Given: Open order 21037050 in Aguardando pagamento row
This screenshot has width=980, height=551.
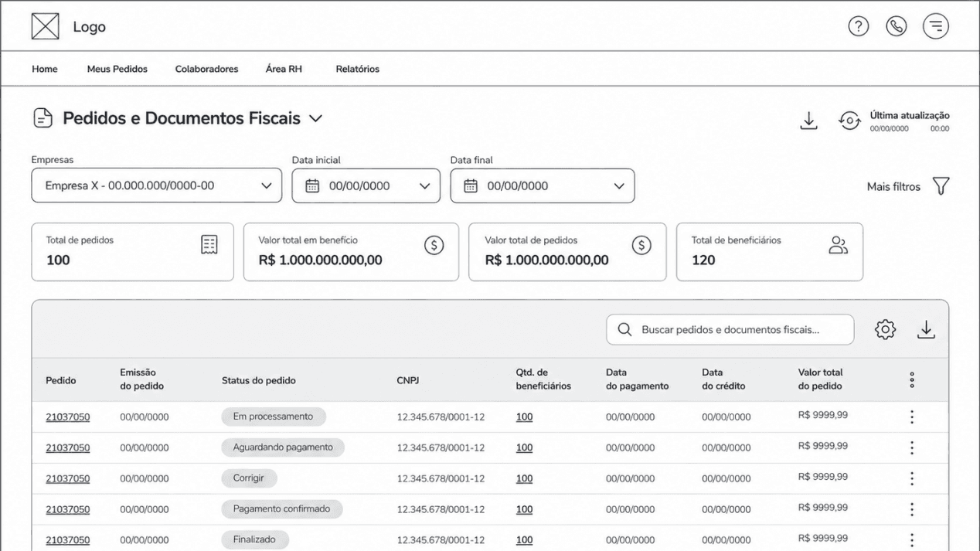Looking at the screenshot, I should 67,448.
